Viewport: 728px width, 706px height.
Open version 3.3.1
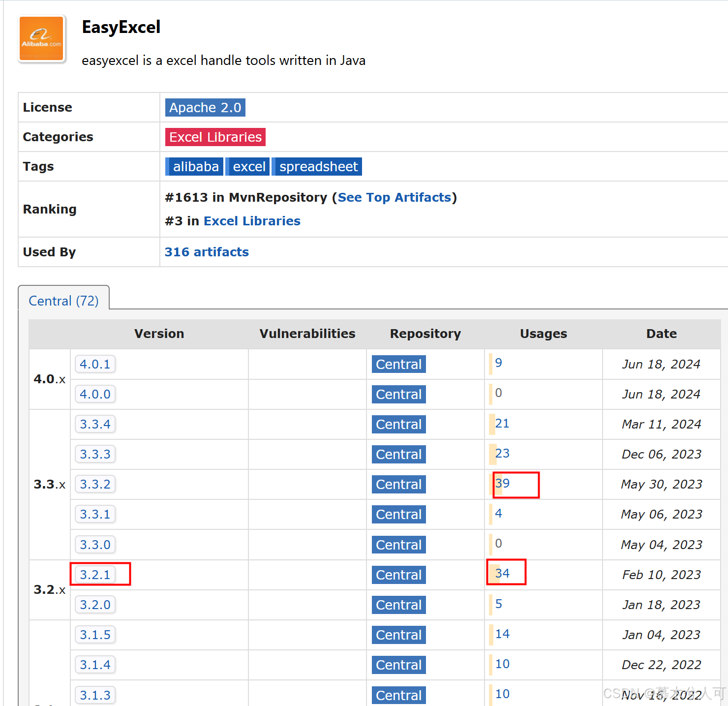click(95, 514)
